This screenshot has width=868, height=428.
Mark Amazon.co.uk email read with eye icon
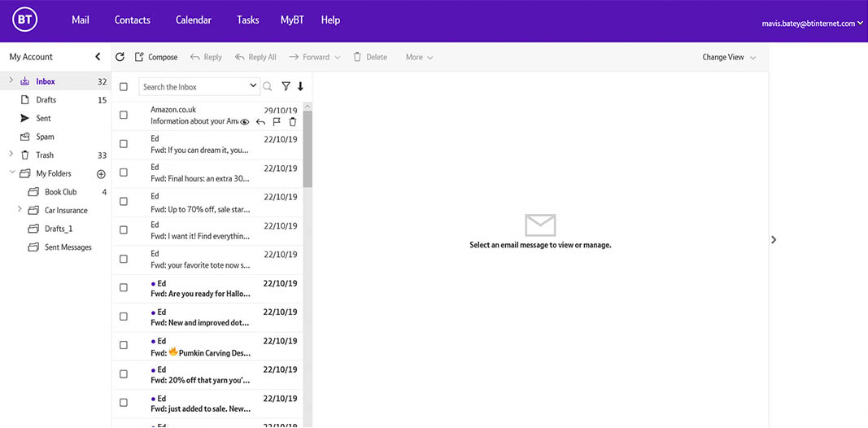tap(244, 122)
